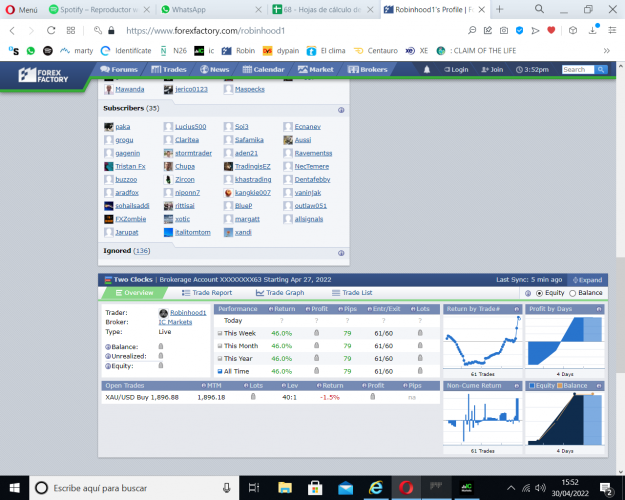
Task: Open the downloads icon in Opera toolbar
Action: pos(593,30)
